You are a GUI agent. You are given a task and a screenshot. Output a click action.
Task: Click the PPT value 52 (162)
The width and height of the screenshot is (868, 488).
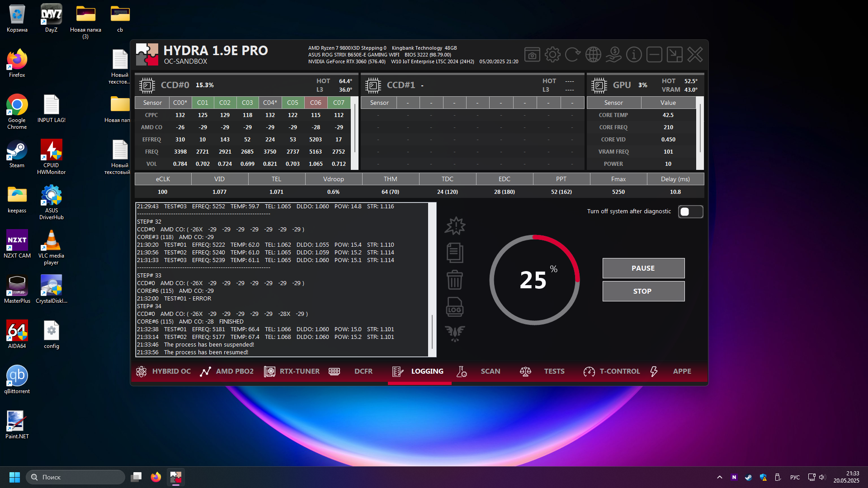coord(561,192)
